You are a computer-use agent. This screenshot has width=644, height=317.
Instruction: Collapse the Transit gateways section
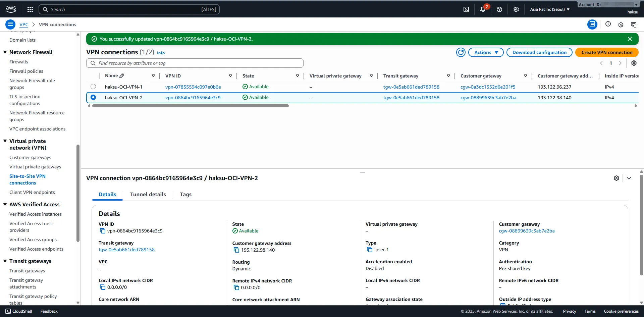coord(5,261)
